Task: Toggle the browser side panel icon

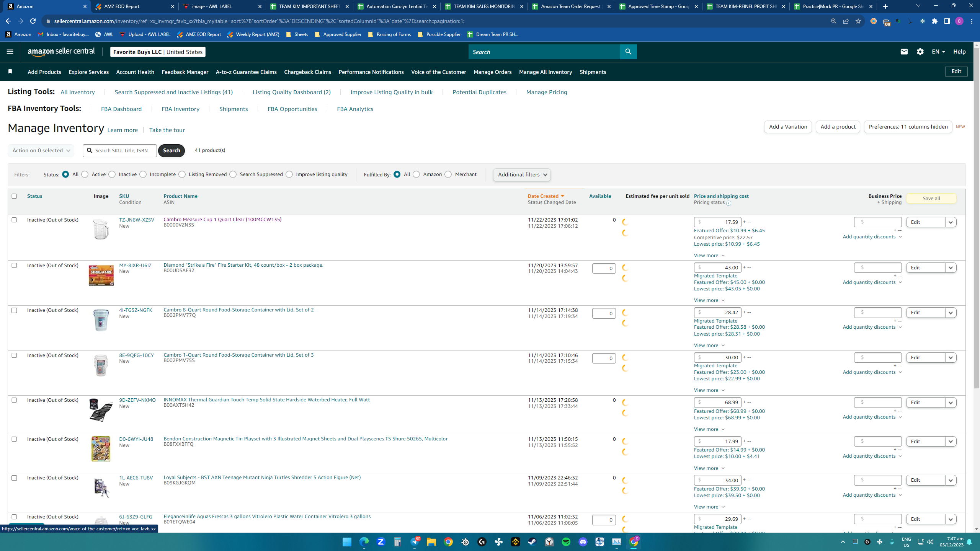Action: tap(947, 21)
